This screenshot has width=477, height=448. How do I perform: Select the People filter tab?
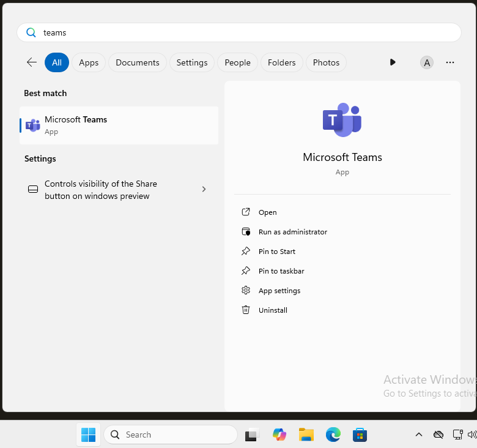(237, 62)
